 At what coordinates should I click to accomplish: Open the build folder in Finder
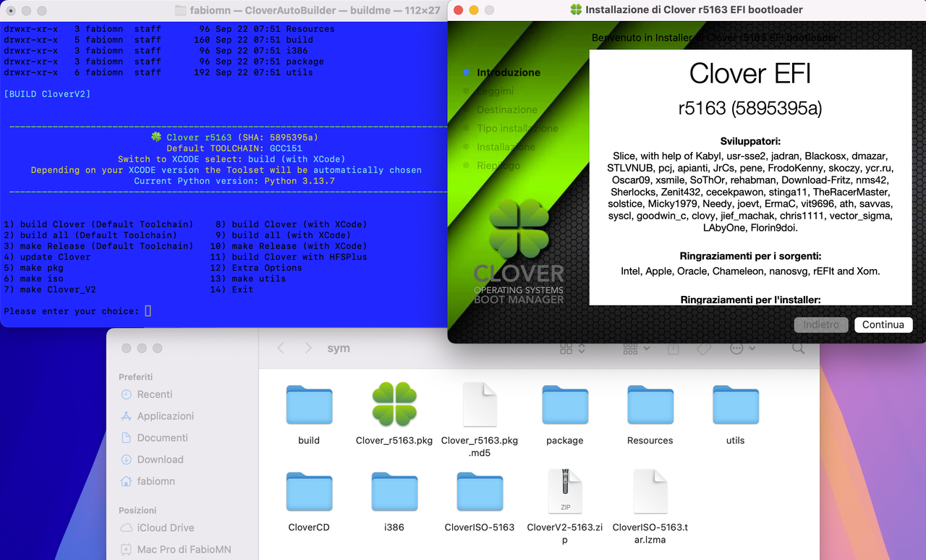(309, 405)
